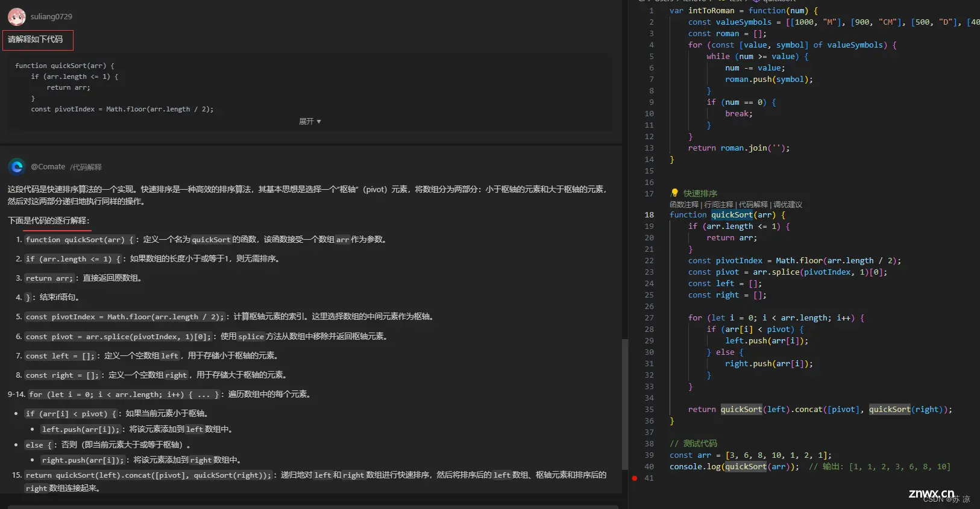Click 'intToRoman' on editor line 1

[711, 11]
